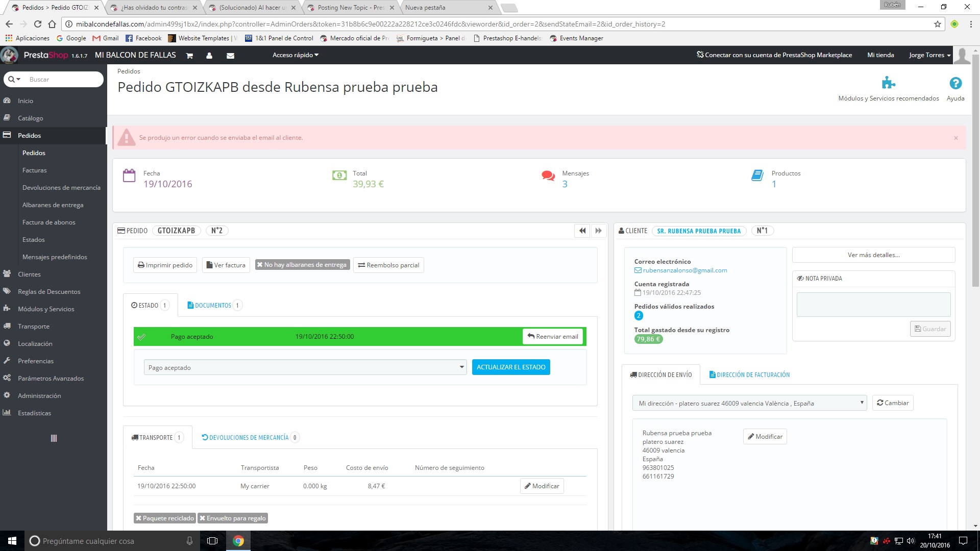Viewport: 980px width, 551px height.
Task: Expand the order status dropdown
Action: click(305, 367)
